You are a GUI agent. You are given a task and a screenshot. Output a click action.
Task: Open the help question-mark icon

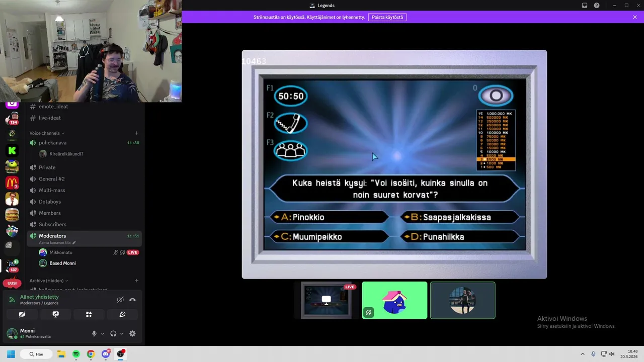coord(597,6)
